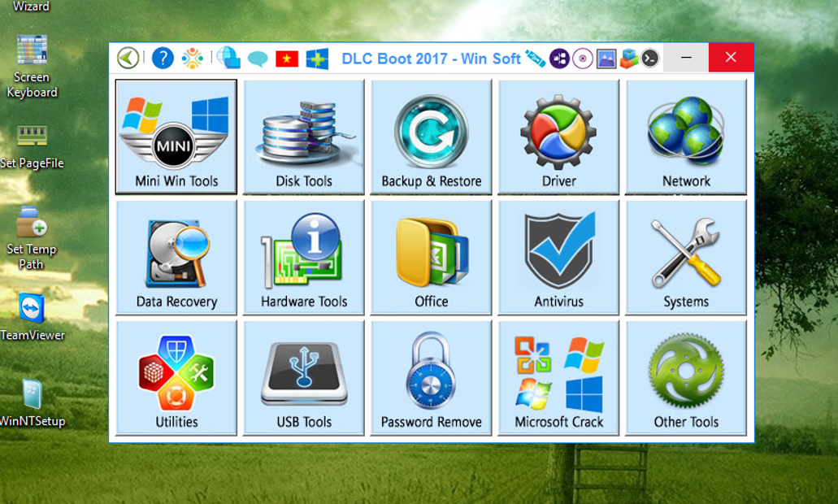The height and width of the screenshot is (504, 838).
Task: Select the Set Temp Path desktop shortcut
Action: [31, 238]
